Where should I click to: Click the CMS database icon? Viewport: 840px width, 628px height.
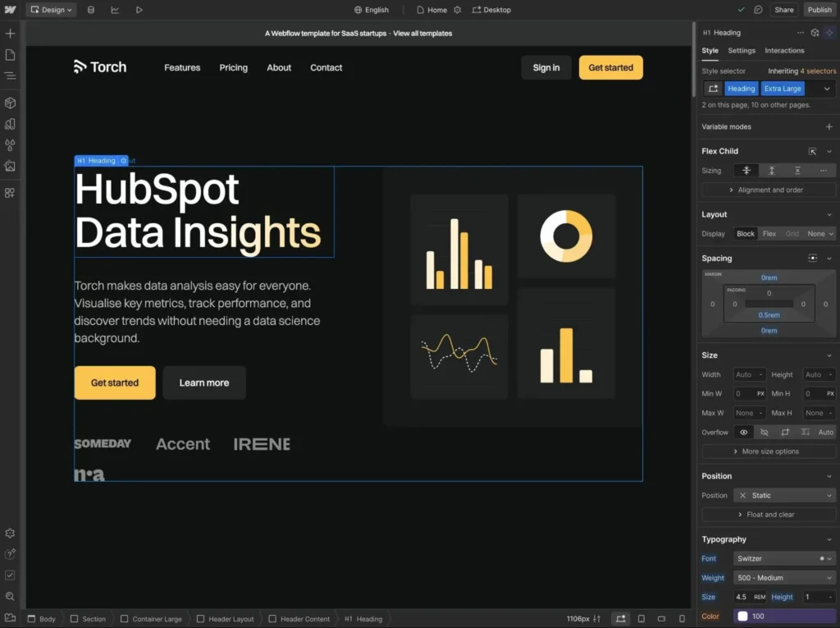[x=90, y=10]
